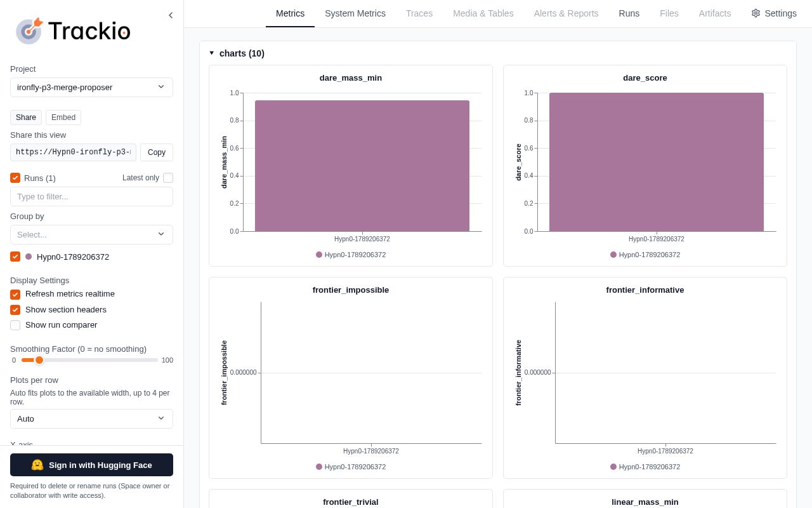The height and width of the screenshot is (508, 812).
Task: Open the Traces tab
Action: [419, 13]
